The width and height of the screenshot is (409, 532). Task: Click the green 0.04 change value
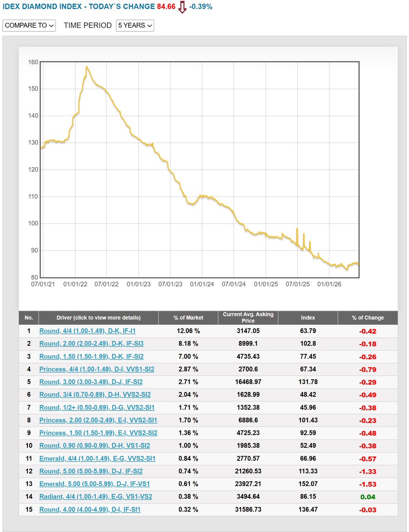(x=368, y=497)
